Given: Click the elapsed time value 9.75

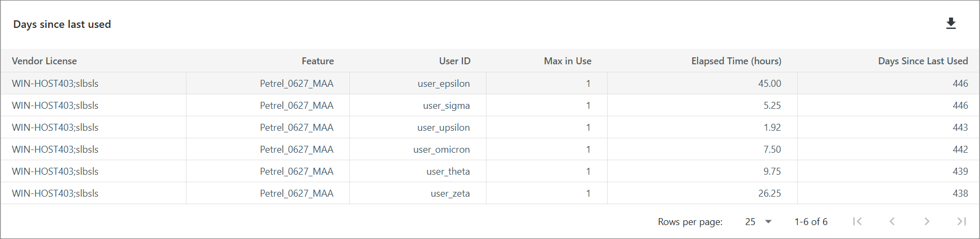Looking at the screenshot, I should (772, 171).
